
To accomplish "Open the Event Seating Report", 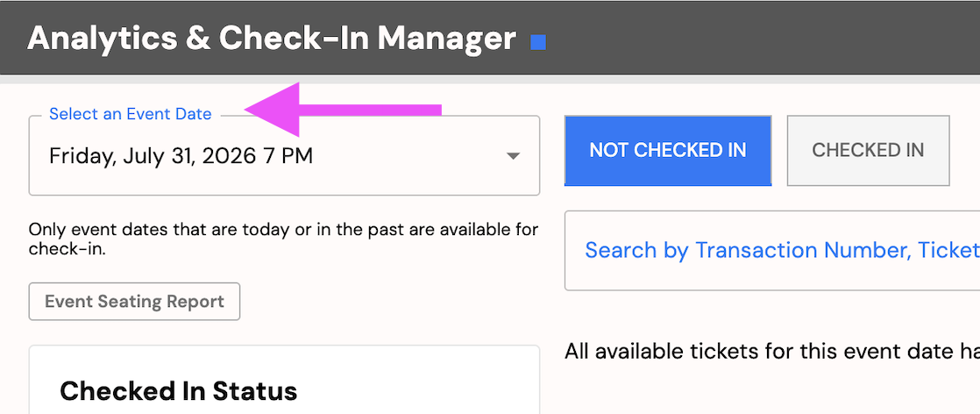I will (x=134, y=302).
